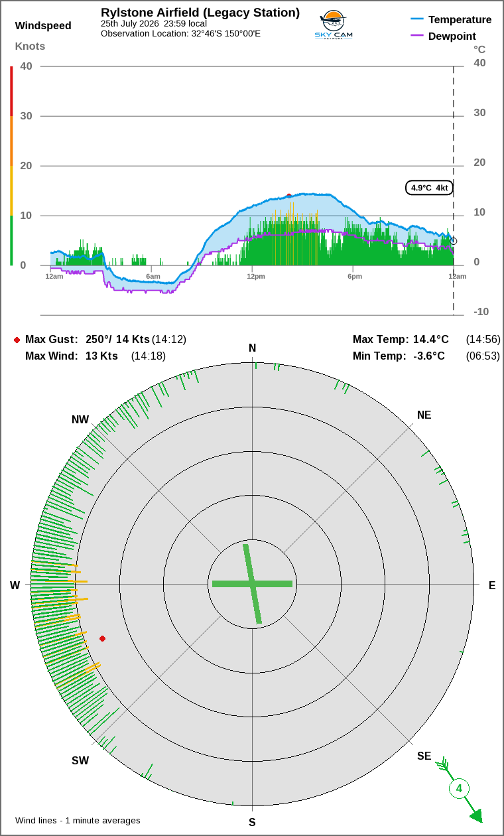Click the max gust time (14:12)
504x836 pixels.
coord(169,340)
